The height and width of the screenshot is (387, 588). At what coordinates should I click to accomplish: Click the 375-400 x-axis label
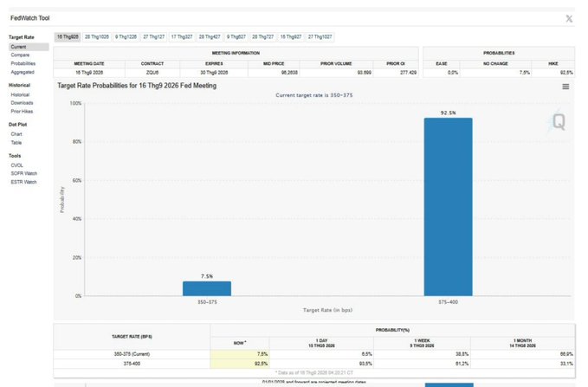pos(448,302)
